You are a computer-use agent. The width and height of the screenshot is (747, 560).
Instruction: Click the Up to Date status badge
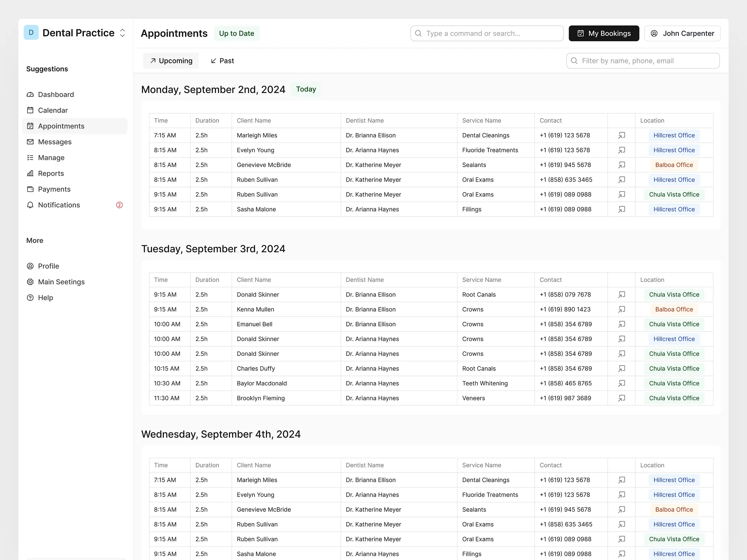tap(236, 34)
